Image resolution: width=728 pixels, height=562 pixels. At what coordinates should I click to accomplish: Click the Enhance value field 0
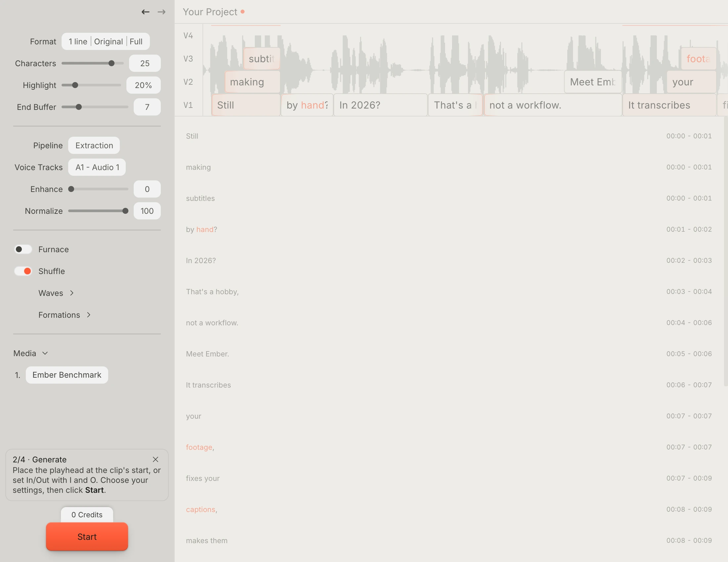point(147,189)
